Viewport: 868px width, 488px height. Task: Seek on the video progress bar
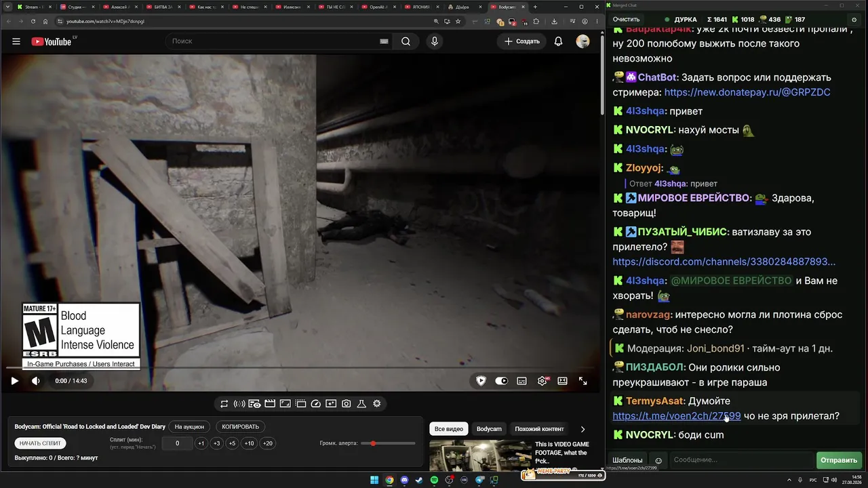click(x=302, y=368)
